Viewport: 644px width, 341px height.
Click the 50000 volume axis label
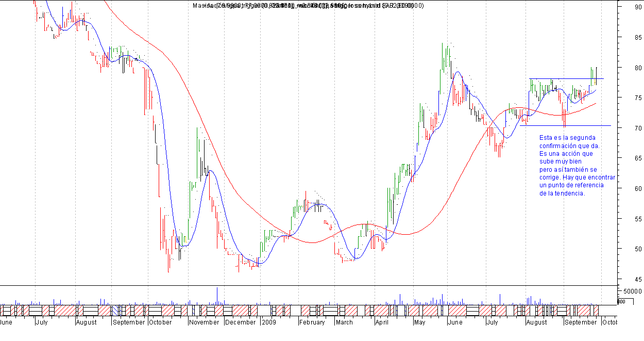pos(632,291)
